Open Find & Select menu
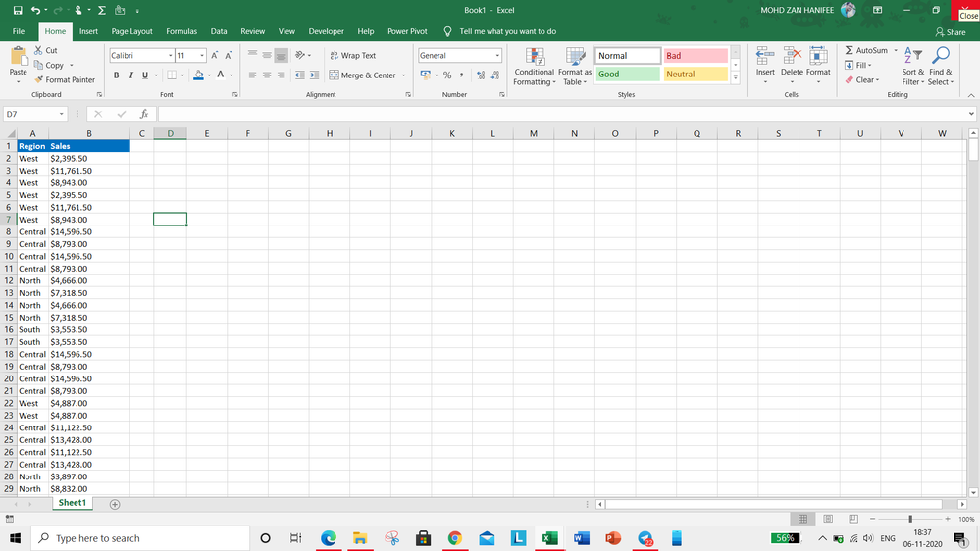This screenshot has width=980, height=551. [940, 67]
